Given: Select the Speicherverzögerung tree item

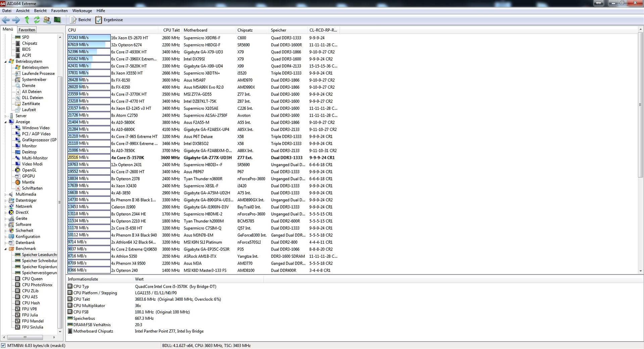Looking at the screenshot, I should click(39, 273).
